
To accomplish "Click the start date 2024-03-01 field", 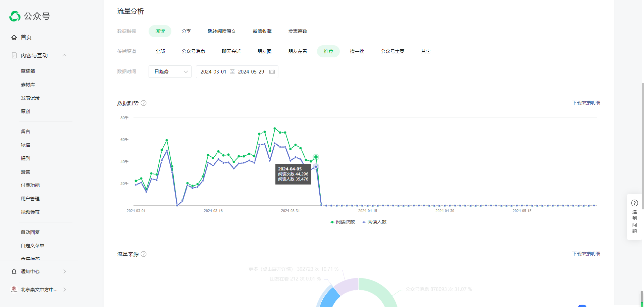I will [213, 72].
